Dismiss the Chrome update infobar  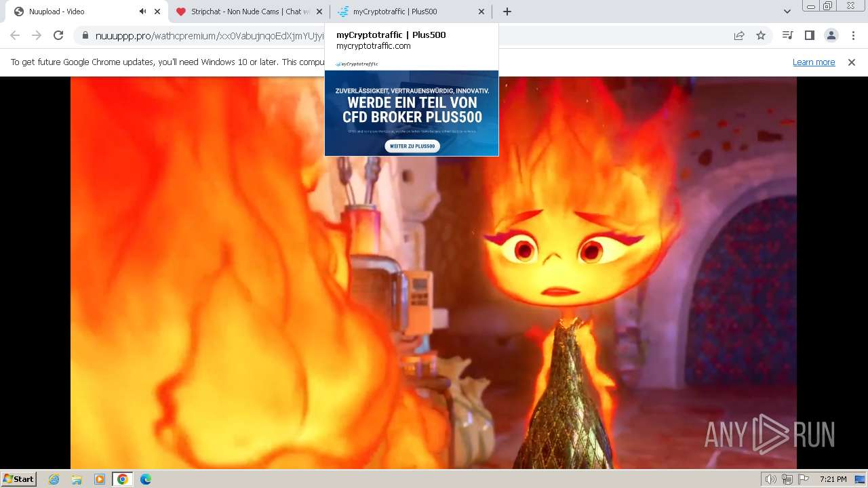[852, 62]
